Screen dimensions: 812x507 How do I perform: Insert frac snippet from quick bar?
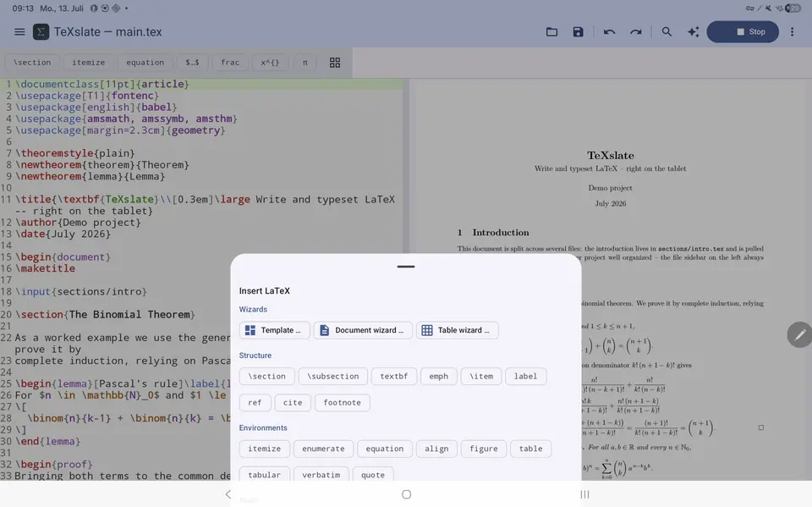[230, 62]
